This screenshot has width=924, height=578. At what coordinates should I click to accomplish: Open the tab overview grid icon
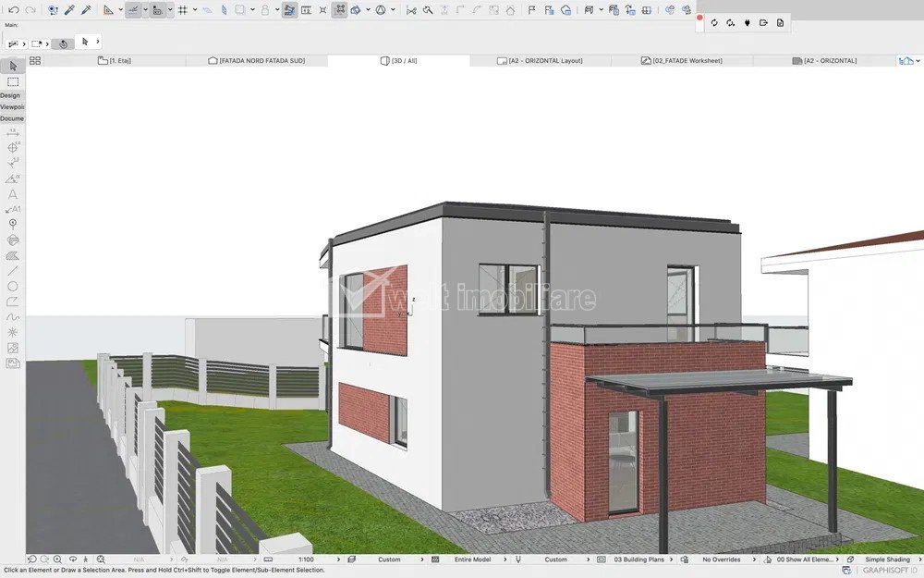35,61
